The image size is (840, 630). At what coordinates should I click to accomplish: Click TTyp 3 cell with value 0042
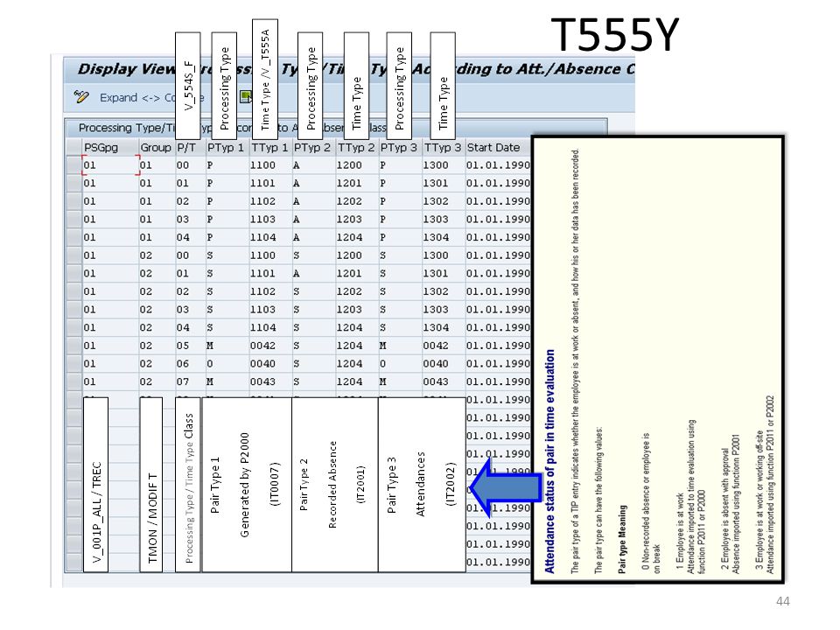point(443,346)
